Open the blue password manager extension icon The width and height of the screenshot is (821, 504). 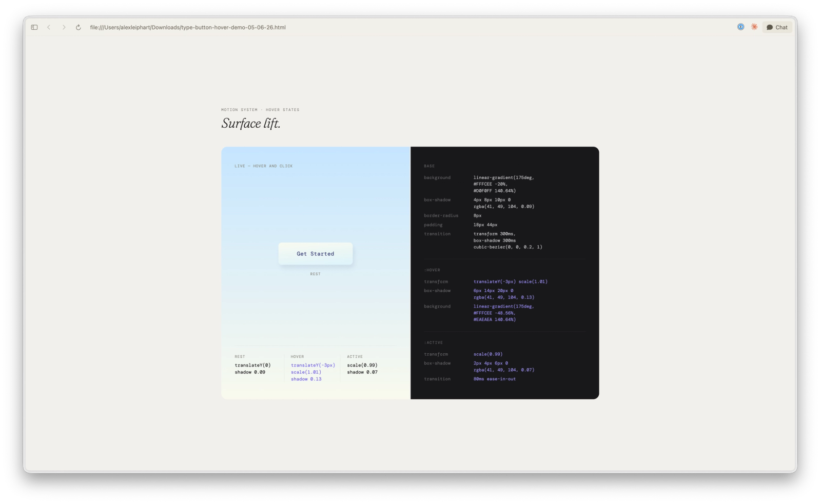click(x=740, y=27)
